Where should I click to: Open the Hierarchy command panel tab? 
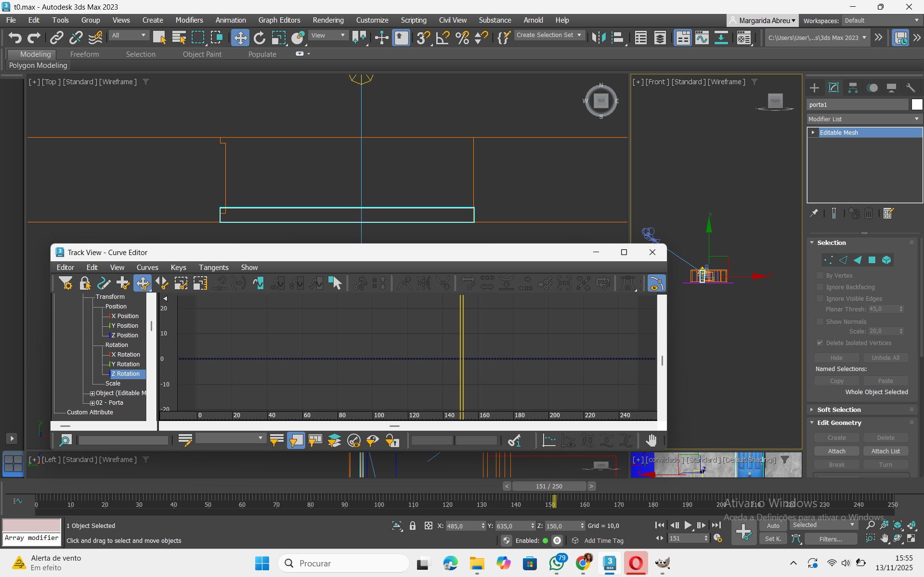coord(853,88)
